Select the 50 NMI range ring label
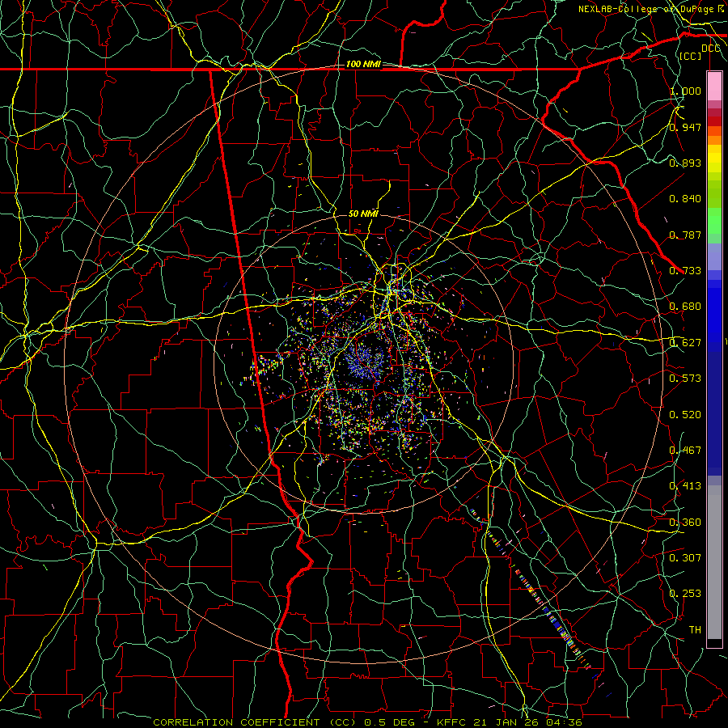This screenshot has height=728, width=728. (x=363, y=214)
